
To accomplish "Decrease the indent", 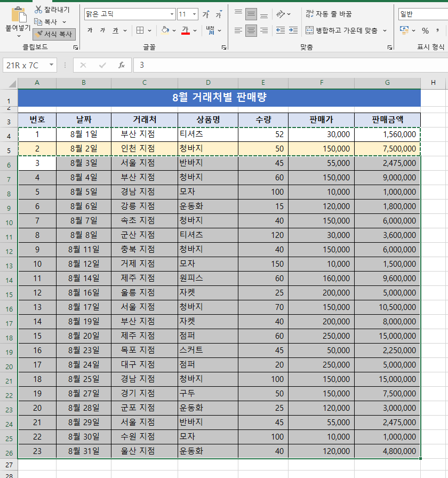I will click(281, 30).
